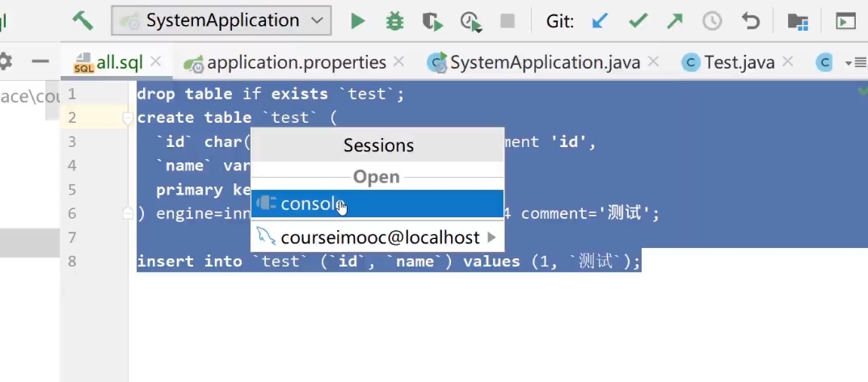Click the inspection green checkmark indicator
This screenshot has height=382, width=868.
click(862, 90)
